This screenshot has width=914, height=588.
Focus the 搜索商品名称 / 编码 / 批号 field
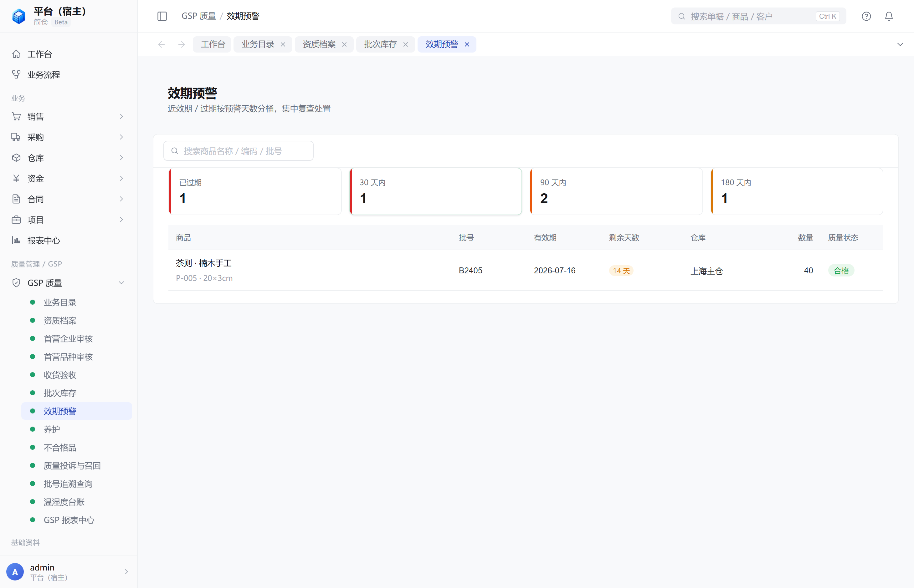coord(239,151)
